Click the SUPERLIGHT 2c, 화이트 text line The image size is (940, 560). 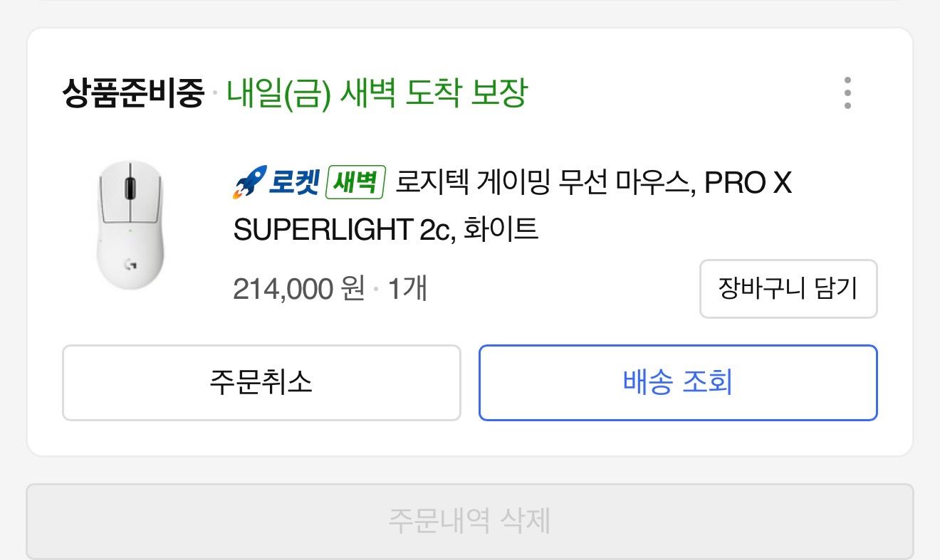385,230
